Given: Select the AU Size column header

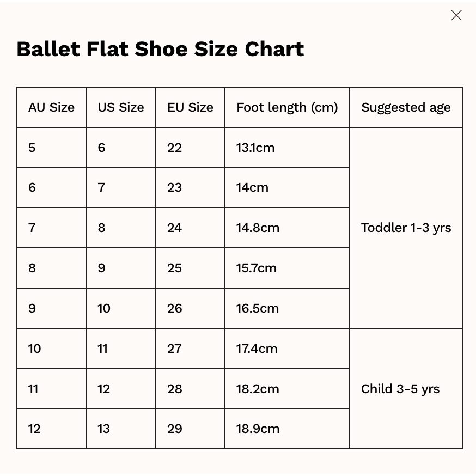Looking at the screenshot, I should 51,107.
